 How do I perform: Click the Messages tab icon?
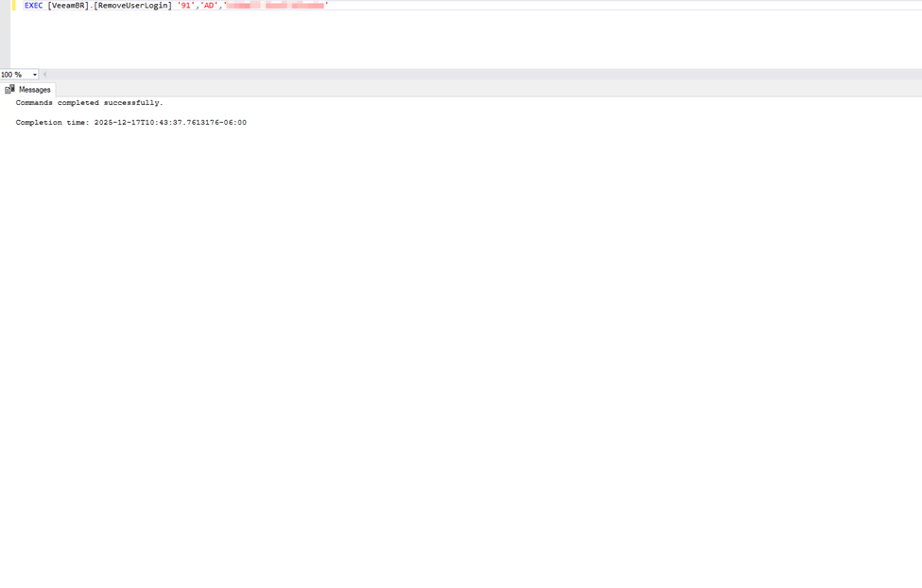tap(9, 90)
